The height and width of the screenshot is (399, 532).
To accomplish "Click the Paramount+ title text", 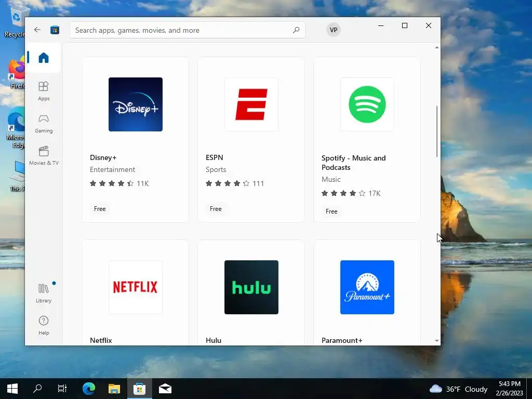I will tap(342, 340).
